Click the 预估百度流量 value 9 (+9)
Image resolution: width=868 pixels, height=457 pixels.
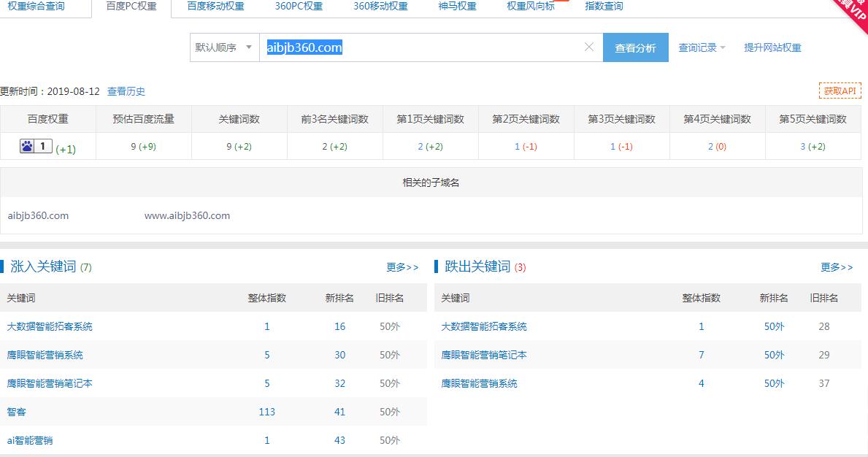(x=143, y=147)
